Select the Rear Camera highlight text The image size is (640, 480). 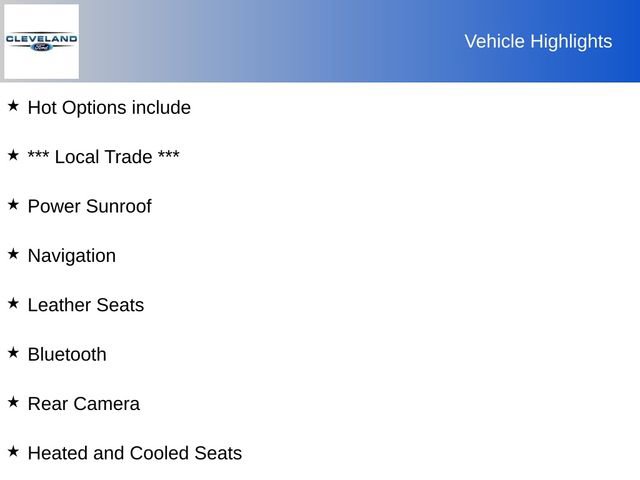(83, 404)
